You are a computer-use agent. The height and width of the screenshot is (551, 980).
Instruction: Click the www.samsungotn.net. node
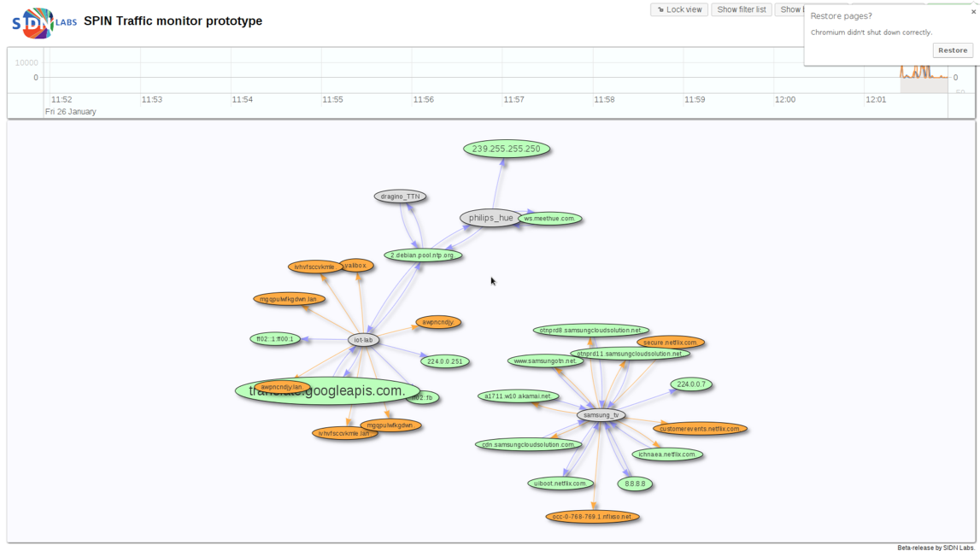pos(545,361)
